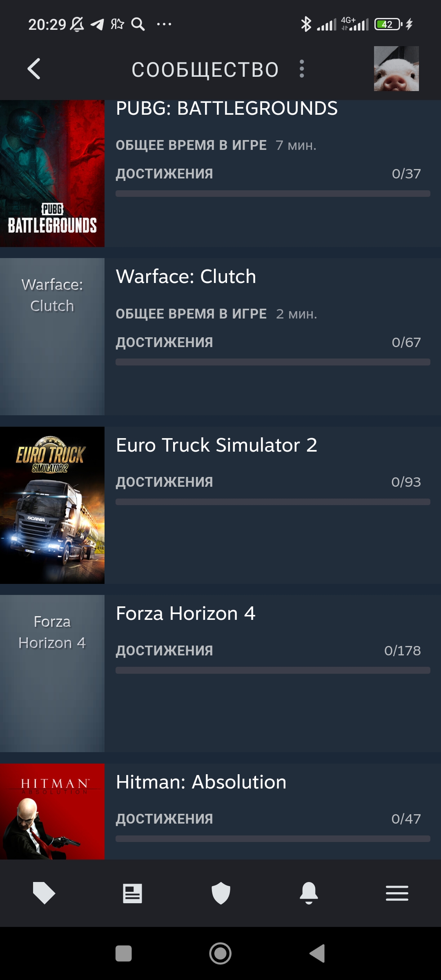This screenshot has width=441, height=980.
Task: Open the hamburger menu tab
Action: pyautogui.click(x=397, y=893)
